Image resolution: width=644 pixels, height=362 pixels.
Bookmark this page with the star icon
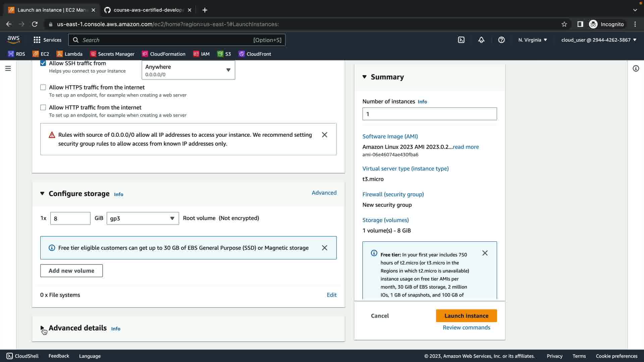564,24
